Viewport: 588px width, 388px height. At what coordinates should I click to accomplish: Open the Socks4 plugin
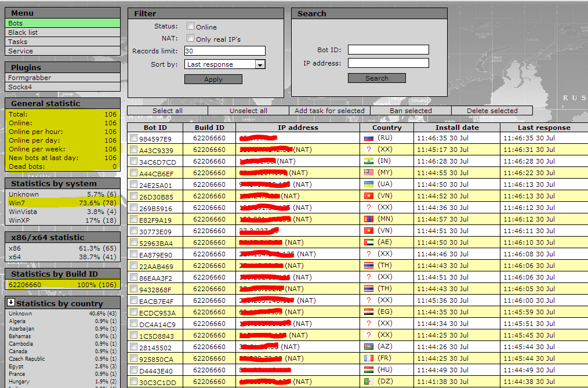[x=63, y=87]
